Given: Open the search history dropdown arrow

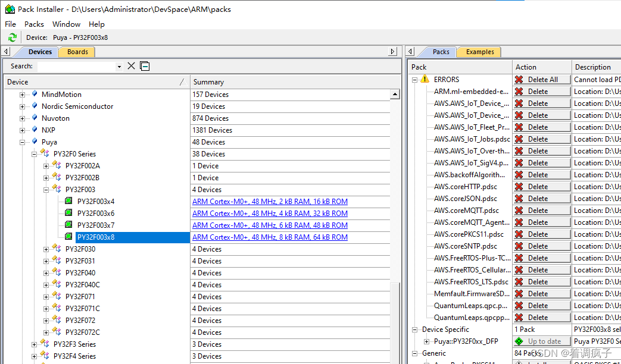Looking at the screenshot, I should tap(119, 67).
